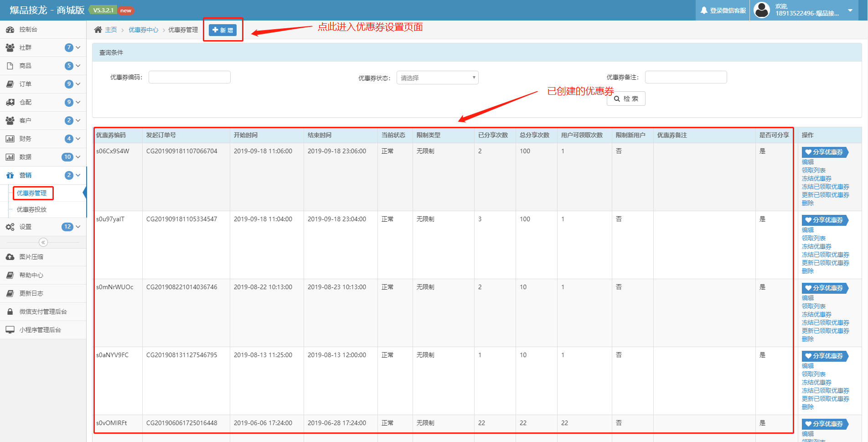Open the 更新日志 menu item
Image resolution: width=868 pixels, height=442 pixels.
coord(43,293)
